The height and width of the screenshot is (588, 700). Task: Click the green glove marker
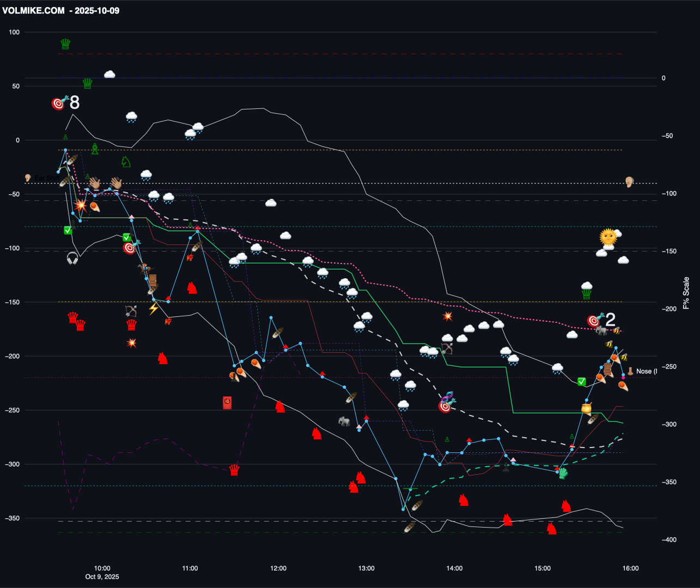click(x=562, y=473)
